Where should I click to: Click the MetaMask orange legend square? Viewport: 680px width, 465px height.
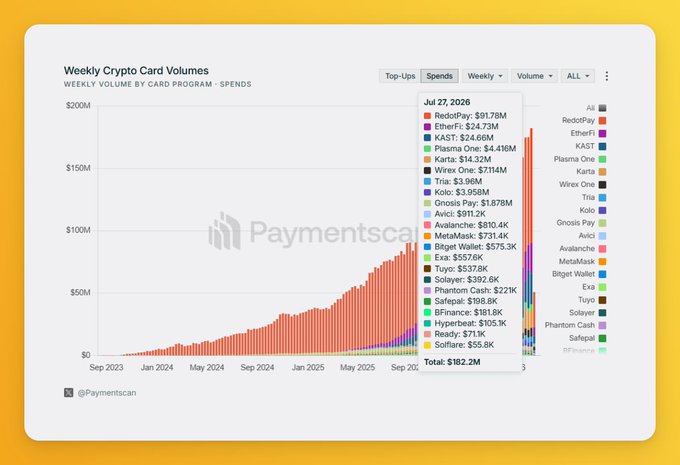pyautogui.click(x=602, y=262)
